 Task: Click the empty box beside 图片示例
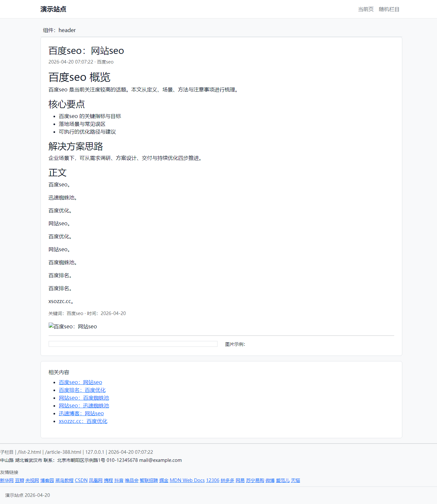click(x=133, y=344)
